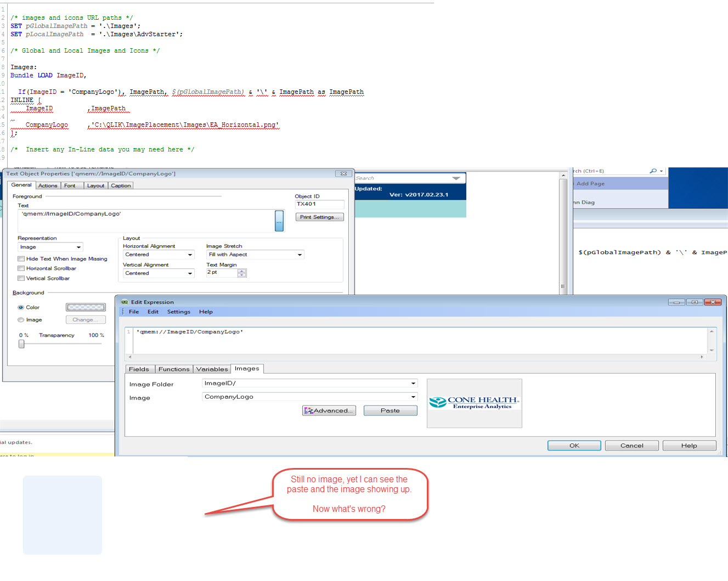
Task: Open Vertical Alignment dropdown
Action: pos(159,273)
